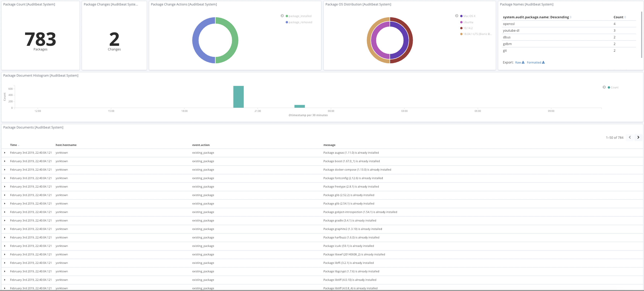
Task: Click the small histogram bar after 22:00
Action: point(299,106)
